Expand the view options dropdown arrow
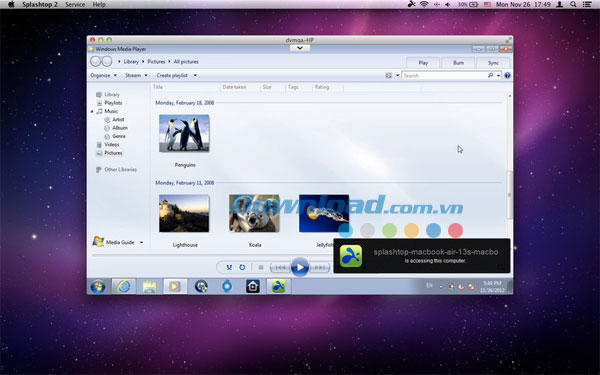600x375 pixels. (x=397, y=75)
